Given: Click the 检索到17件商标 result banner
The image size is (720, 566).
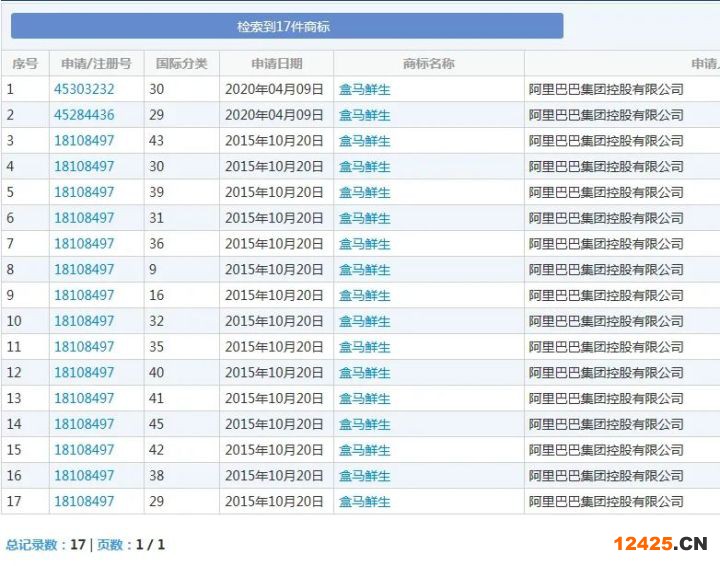Looking at the screenshot, I should (x=287, y=26).
